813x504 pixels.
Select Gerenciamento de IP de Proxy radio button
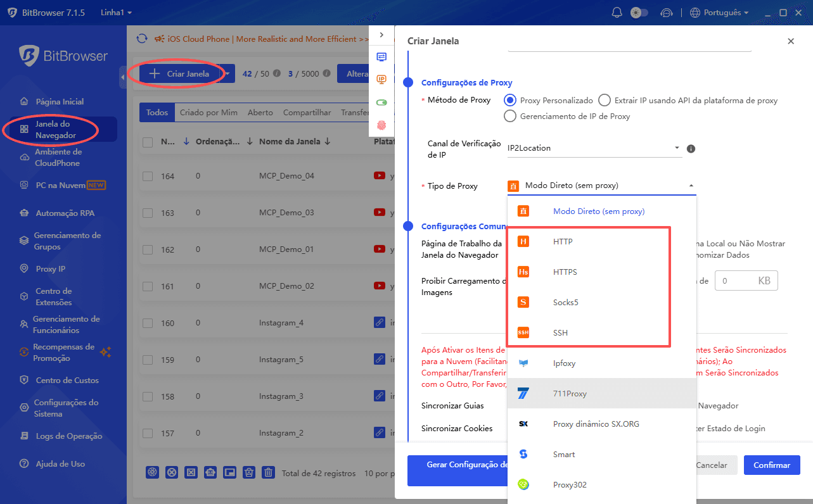pos(509,116)
